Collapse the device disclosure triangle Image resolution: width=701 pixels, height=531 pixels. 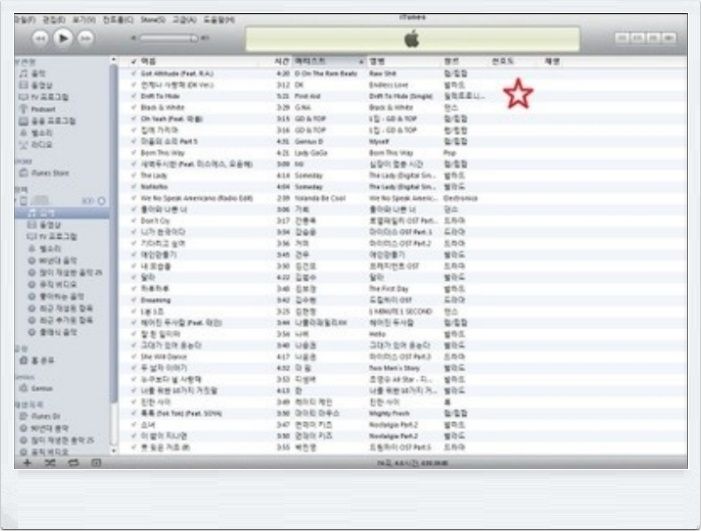coord(16,201)
